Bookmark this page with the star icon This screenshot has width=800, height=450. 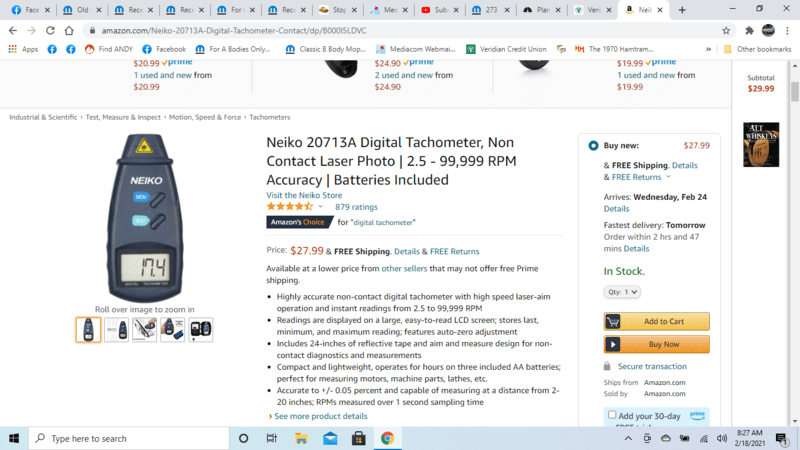(726, 30)
